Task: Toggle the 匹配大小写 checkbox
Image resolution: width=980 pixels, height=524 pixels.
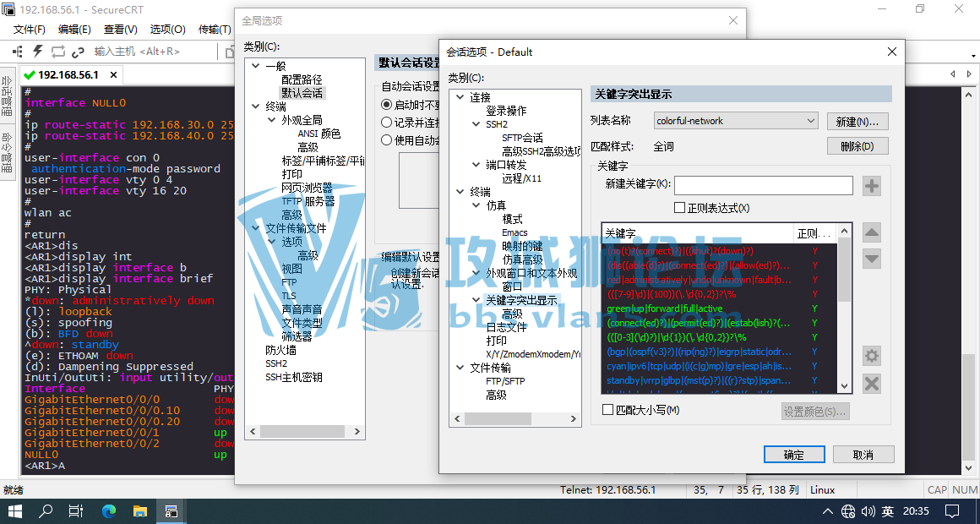Action: tap(607, 410)
